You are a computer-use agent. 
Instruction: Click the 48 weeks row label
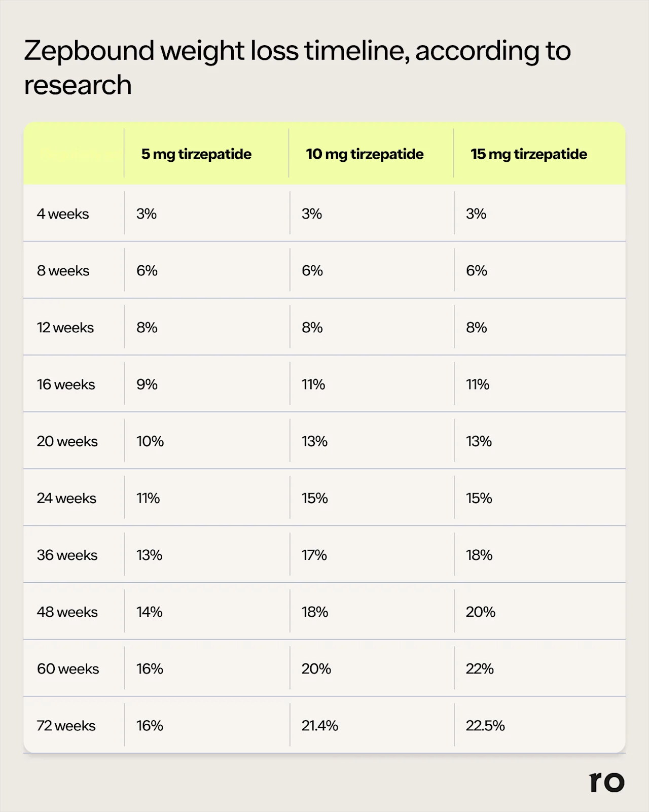click(67, 612)
